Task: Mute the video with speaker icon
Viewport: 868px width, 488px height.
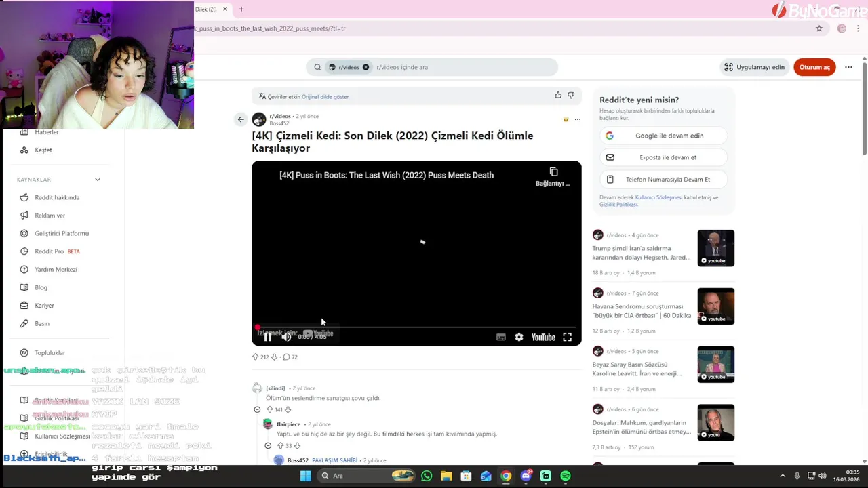Action: [x=286, y=337]
